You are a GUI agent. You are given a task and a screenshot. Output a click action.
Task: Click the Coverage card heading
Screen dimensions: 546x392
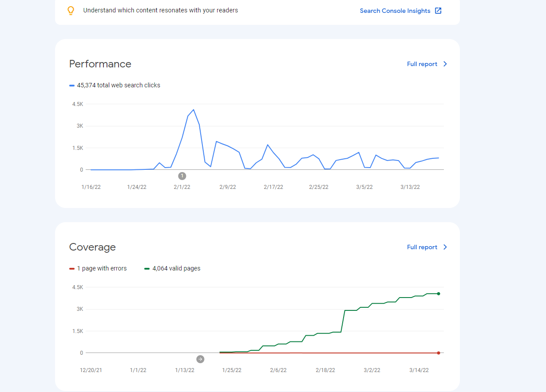tap(92, 247)
